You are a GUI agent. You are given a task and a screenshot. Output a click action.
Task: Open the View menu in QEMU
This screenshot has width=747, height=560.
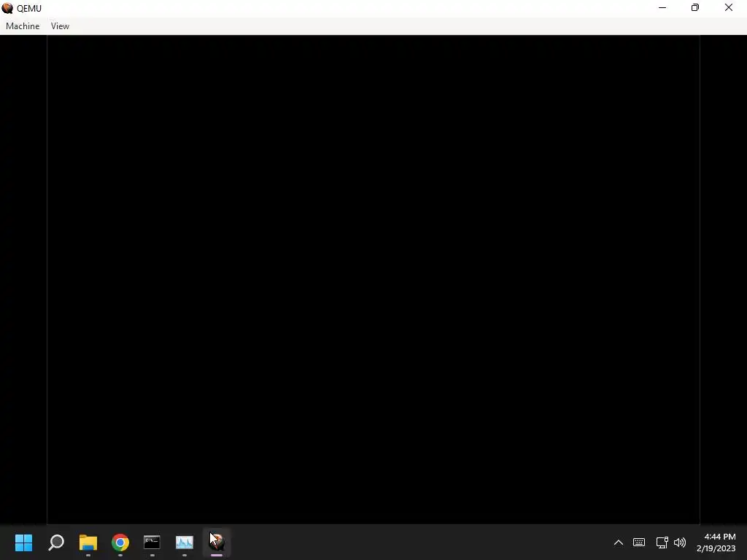pyautogui.click(x=60, y=26)
